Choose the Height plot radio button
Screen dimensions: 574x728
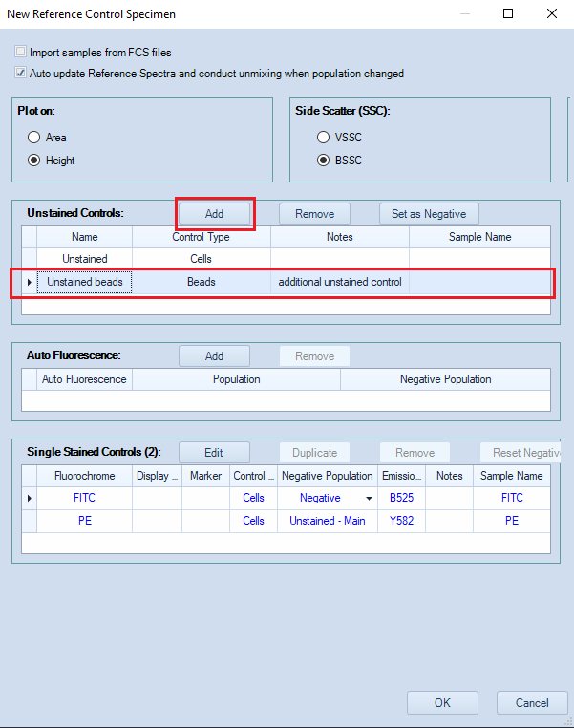[34, 161]
